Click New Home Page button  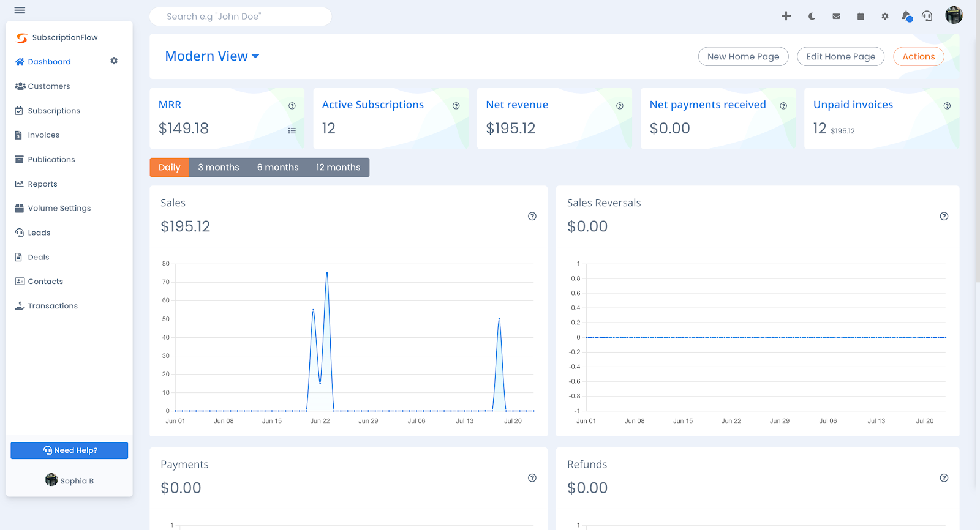click(x=744, y=56)
